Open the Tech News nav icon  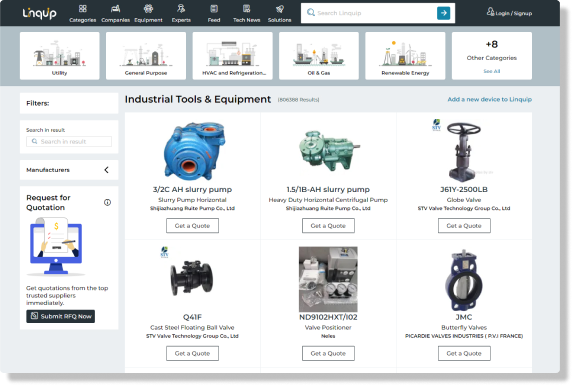pos(247,8)
